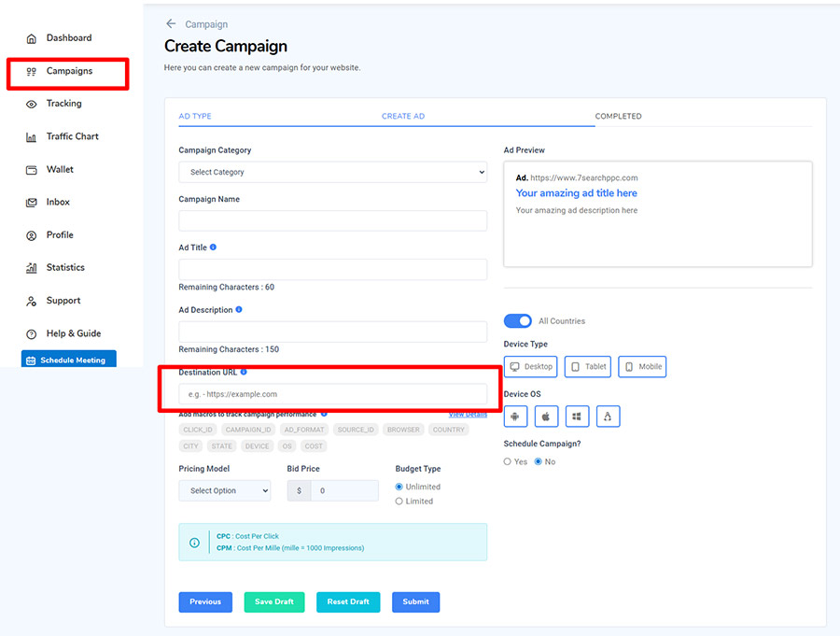This screenshot has width=840, height=636.
Task: Select the Linux device OS icon
Action: [x=608, y=417]
